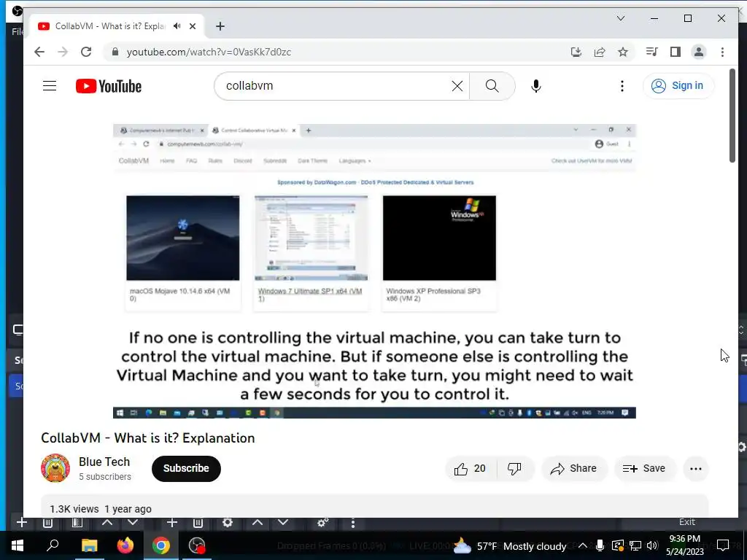The width and height of the screenshot is (747, 560).
Task: Click the video player area
Action: tap(374, 271)
